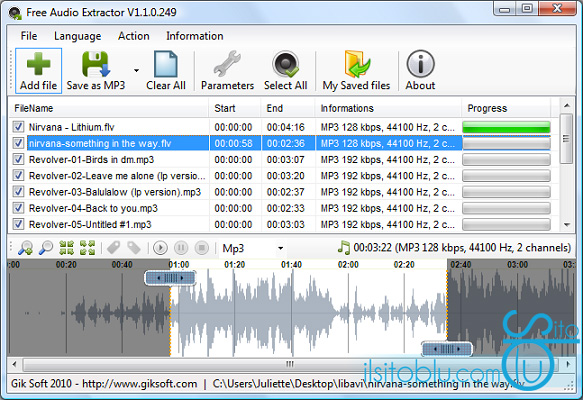The image size is (583, 400).
Task: Open the Action menu
Action: tap(133, 36)
